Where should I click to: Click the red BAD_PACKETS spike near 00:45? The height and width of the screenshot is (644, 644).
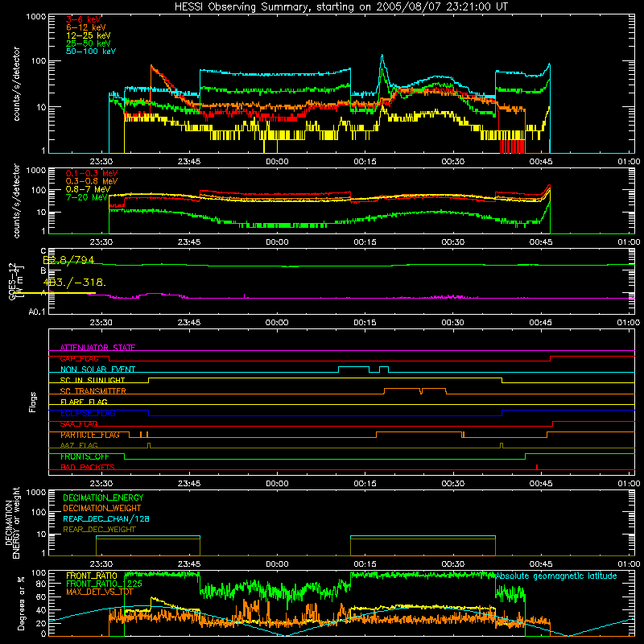537,467
